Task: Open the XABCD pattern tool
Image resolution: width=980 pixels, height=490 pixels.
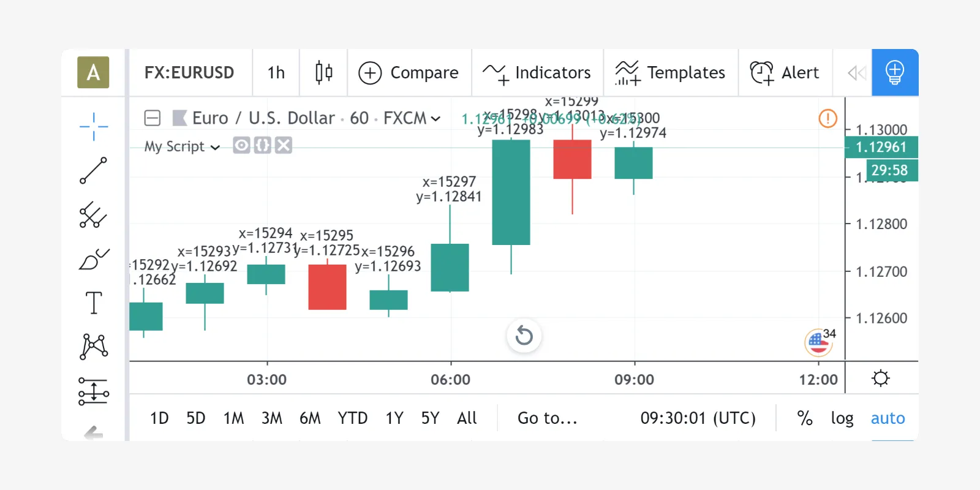Action: click(x=94, y=347)
